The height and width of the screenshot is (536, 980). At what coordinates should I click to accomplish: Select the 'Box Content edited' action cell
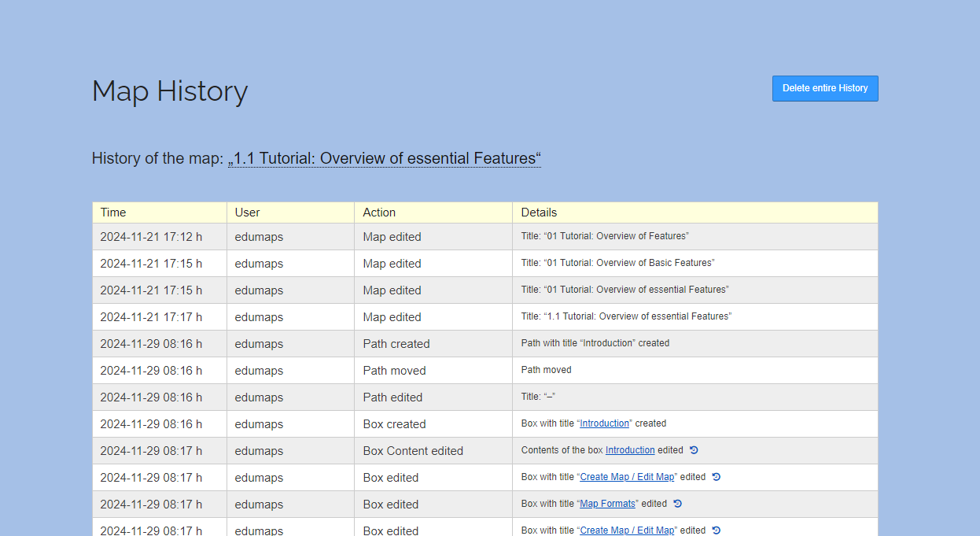click(413, 451)
